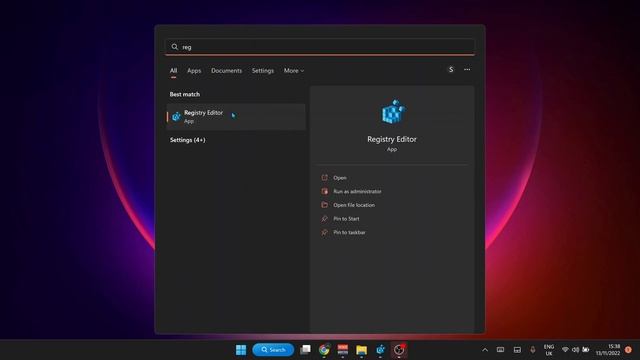The width and height of the screenshot is (640, 360).
Task: Switch to the Settings filter tab
Action: point(262,71)
